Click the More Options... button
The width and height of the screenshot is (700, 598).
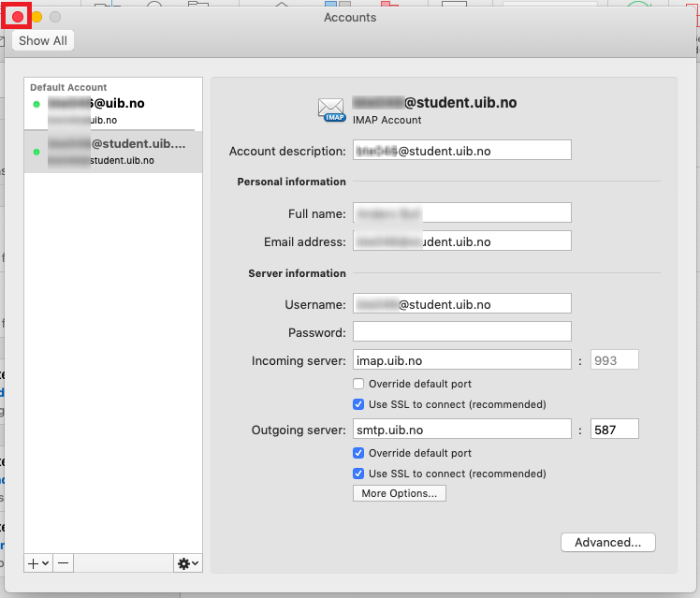click(x=400, y=493)
